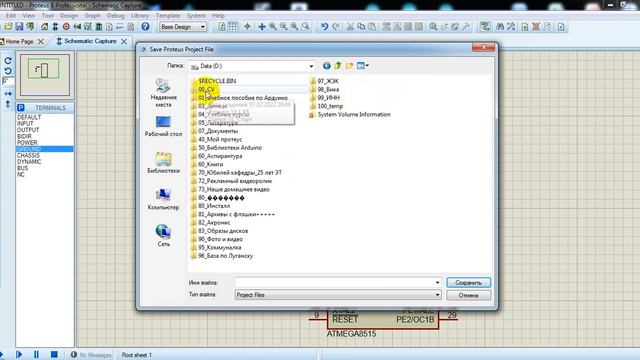Screen dimensions: 640x360
Task: Open the Base Design variant dropdown
Action: [x=183, y=27]
